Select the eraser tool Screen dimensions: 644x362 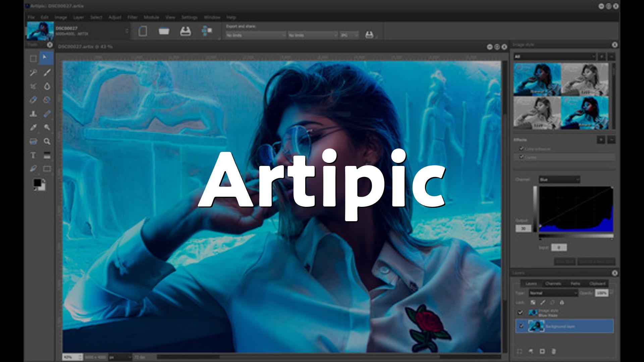click(33, 100)
